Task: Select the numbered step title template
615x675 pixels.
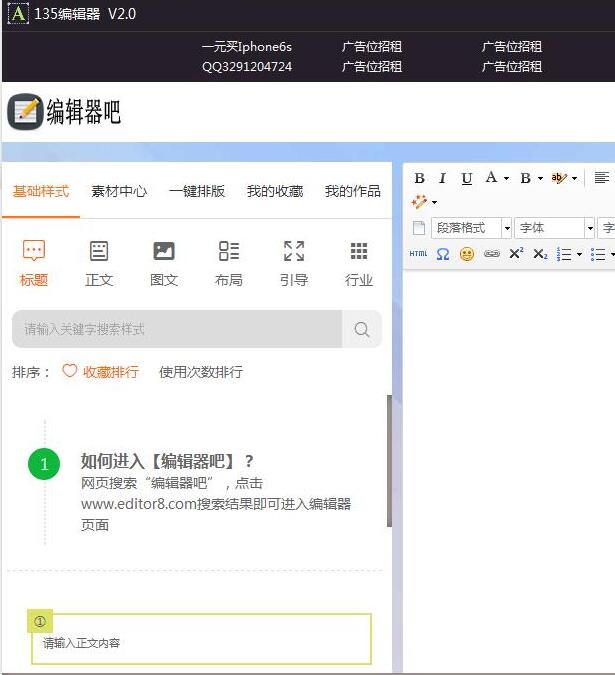Action: click(195, 484)
